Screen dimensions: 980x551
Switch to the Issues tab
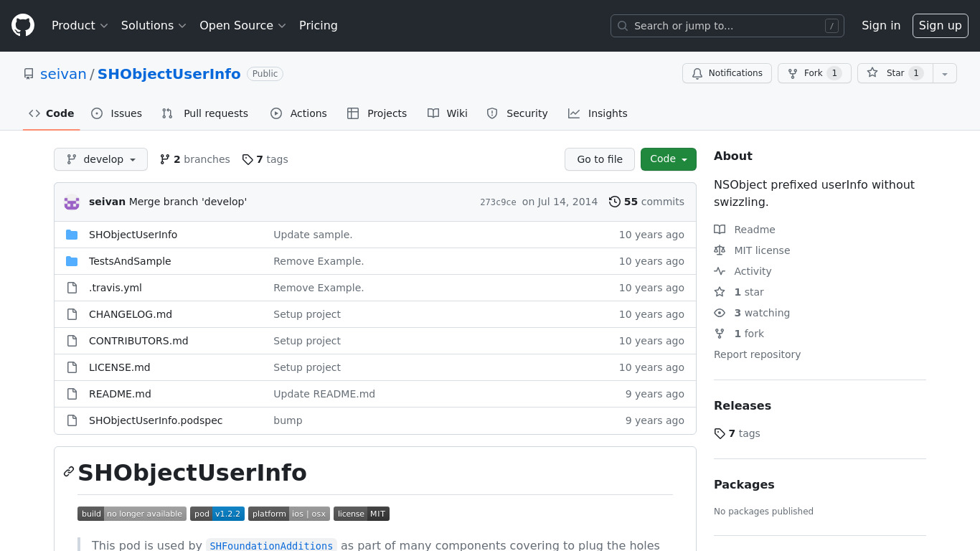(x=117, y=113)
